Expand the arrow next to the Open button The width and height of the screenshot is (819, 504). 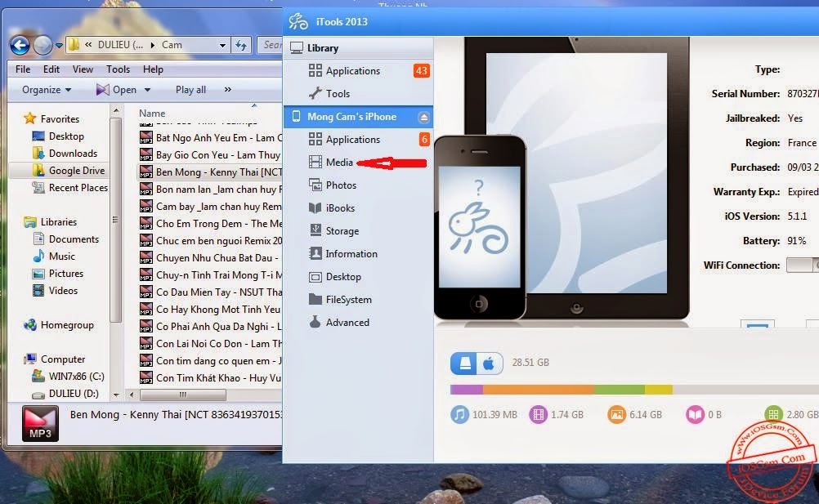(x=147, y=90)
